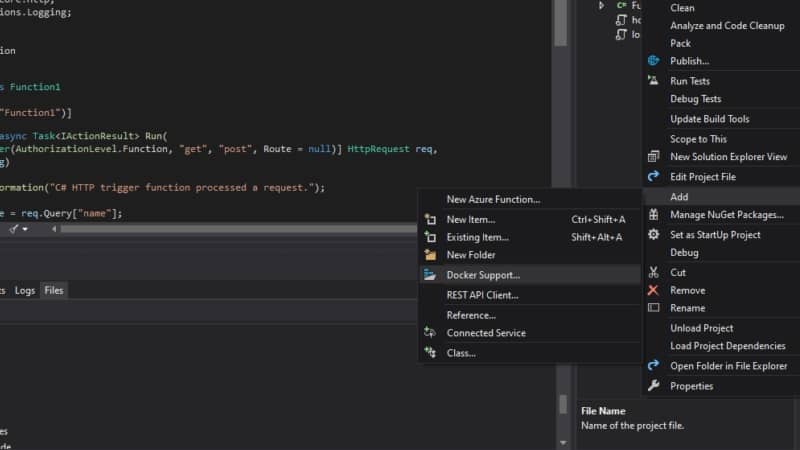Viewport: 800px width, 450px height.
Task: Click the third file icon in Solution Explorer
Action: tap(621, 35)
